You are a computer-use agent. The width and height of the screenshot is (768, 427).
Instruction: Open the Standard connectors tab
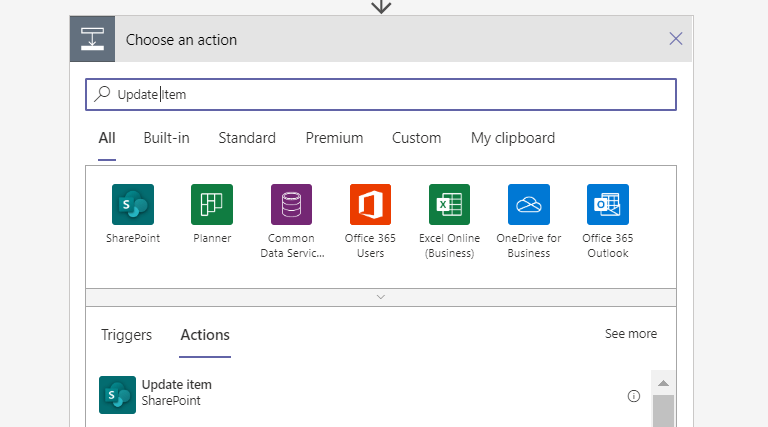pyautogui.click(x=247, y=138)
